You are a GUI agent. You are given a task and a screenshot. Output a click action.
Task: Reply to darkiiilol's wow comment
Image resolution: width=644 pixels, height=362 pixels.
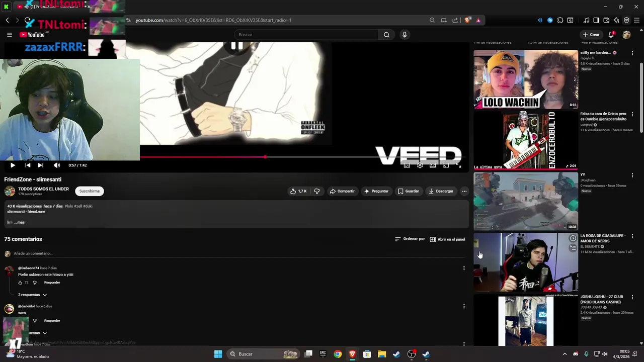[52, 321]
